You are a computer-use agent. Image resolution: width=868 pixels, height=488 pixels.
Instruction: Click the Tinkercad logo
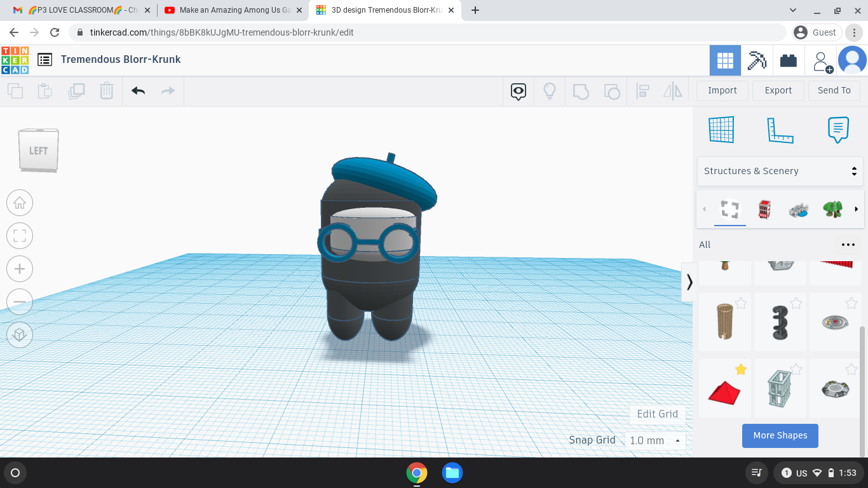(15, 60)
